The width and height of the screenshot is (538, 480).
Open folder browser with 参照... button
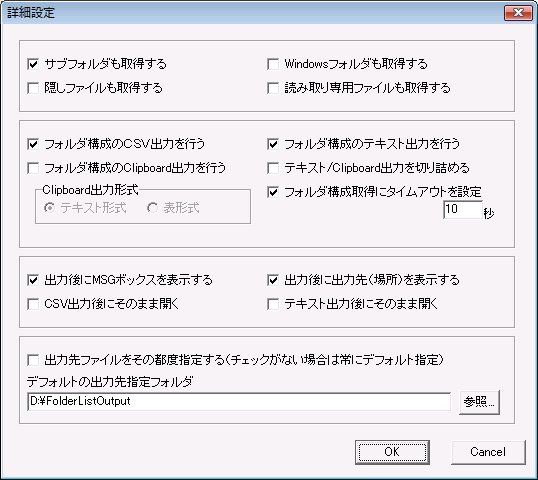pyautogui.click(x=479, y=402)
